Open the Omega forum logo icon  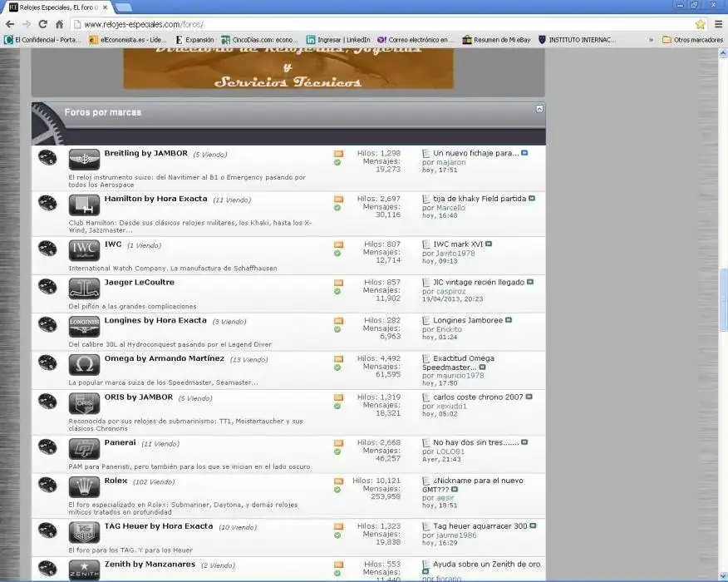coord(84,365)
